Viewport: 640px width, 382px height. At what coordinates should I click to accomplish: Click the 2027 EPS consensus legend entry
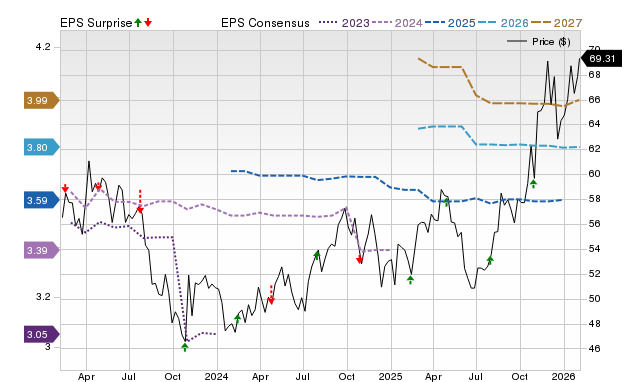point(556,23)
